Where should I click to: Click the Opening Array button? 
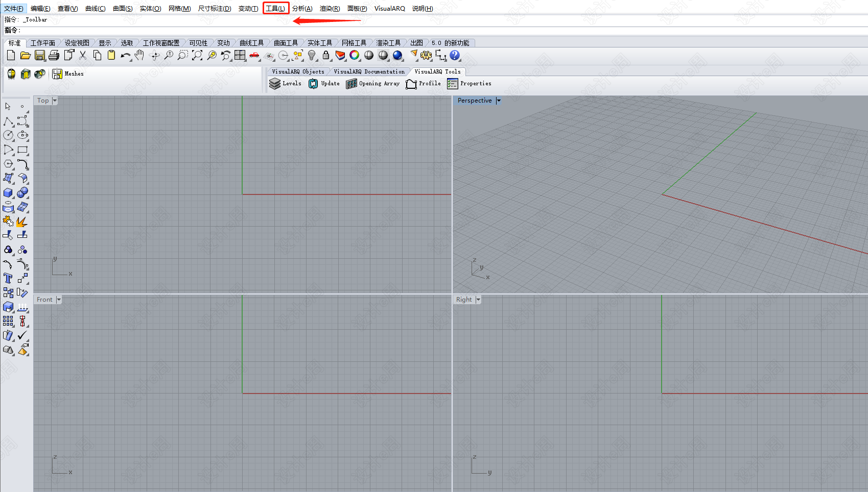(373, 84)
